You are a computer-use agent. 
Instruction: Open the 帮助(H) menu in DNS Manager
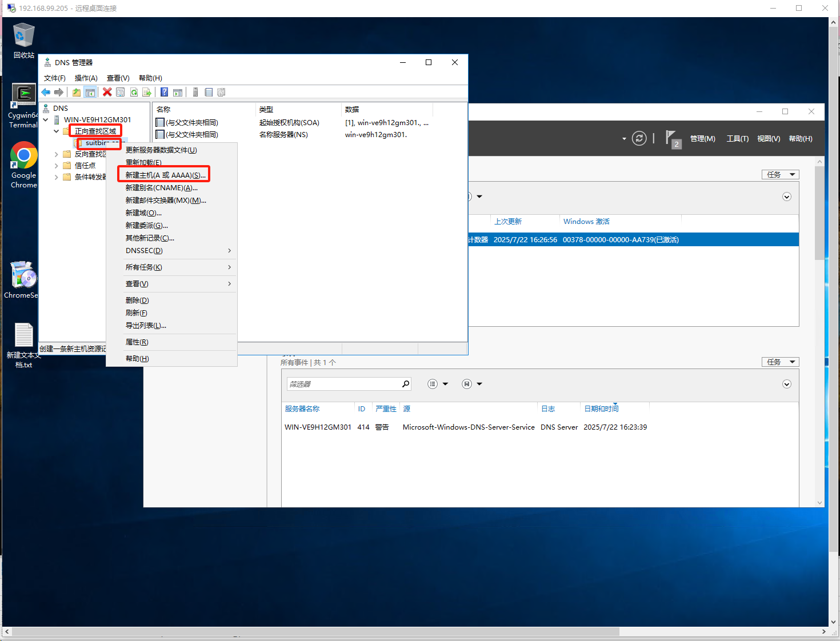pyautogui.click(x=150, y=78)
